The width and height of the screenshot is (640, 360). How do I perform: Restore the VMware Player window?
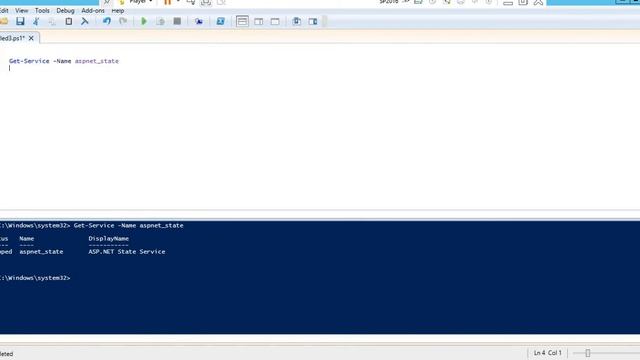[523, 2]
